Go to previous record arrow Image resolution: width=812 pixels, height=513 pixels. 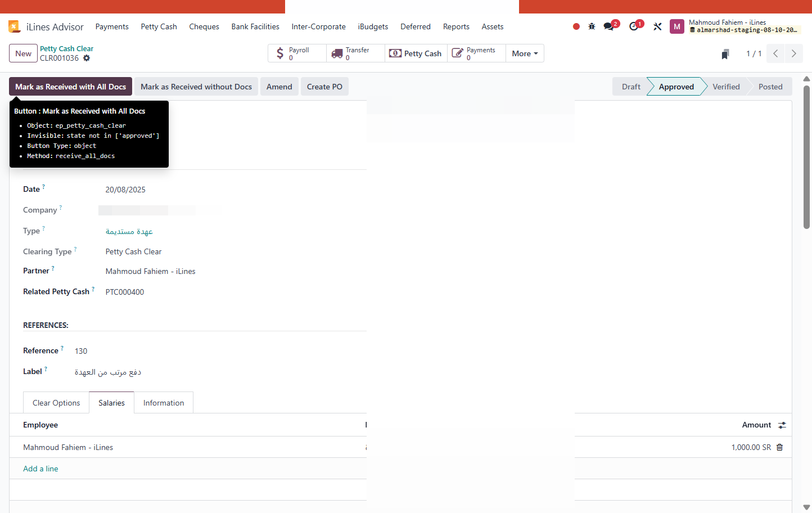pos(775,53)
